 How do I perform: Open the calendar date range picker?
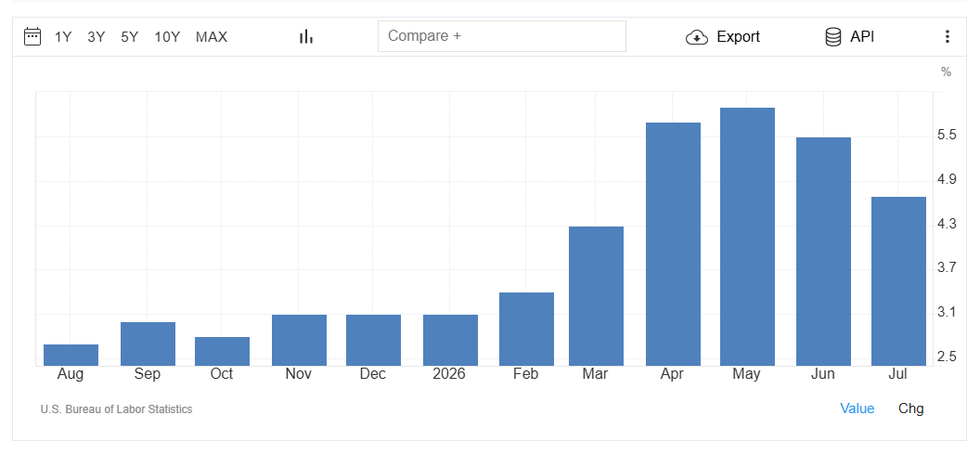click(x=32, y=37)
